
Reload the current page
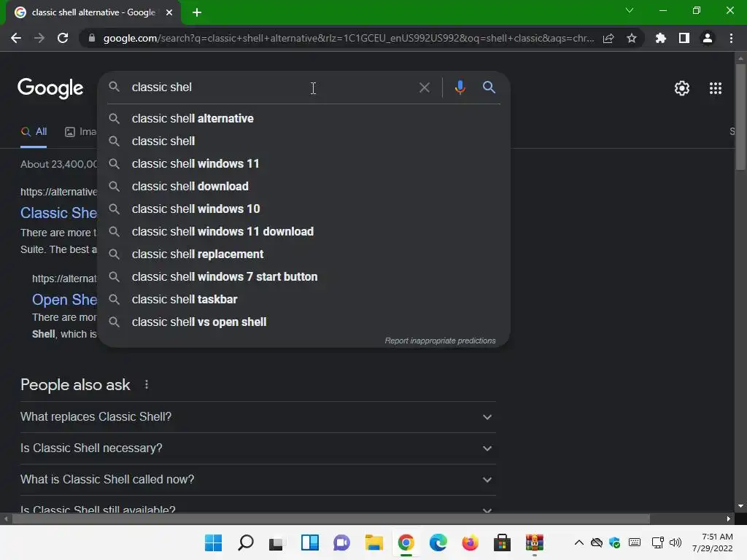pyautogui.click(x=63, y=38)
